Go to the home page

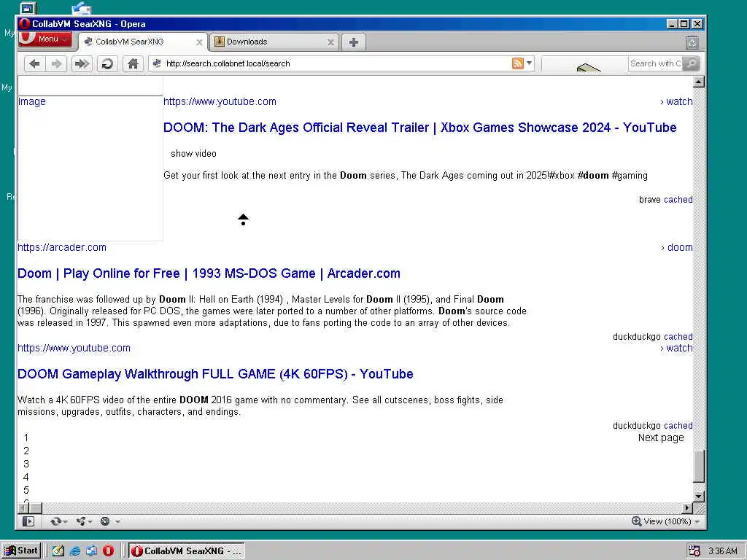click(133, 63)
